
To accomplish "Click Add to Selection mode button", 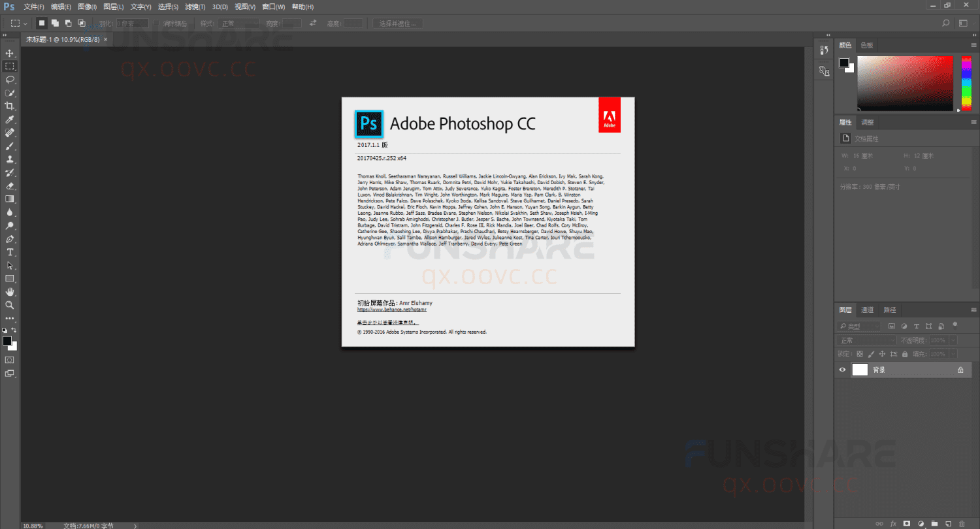I will [x=56, y=23].
